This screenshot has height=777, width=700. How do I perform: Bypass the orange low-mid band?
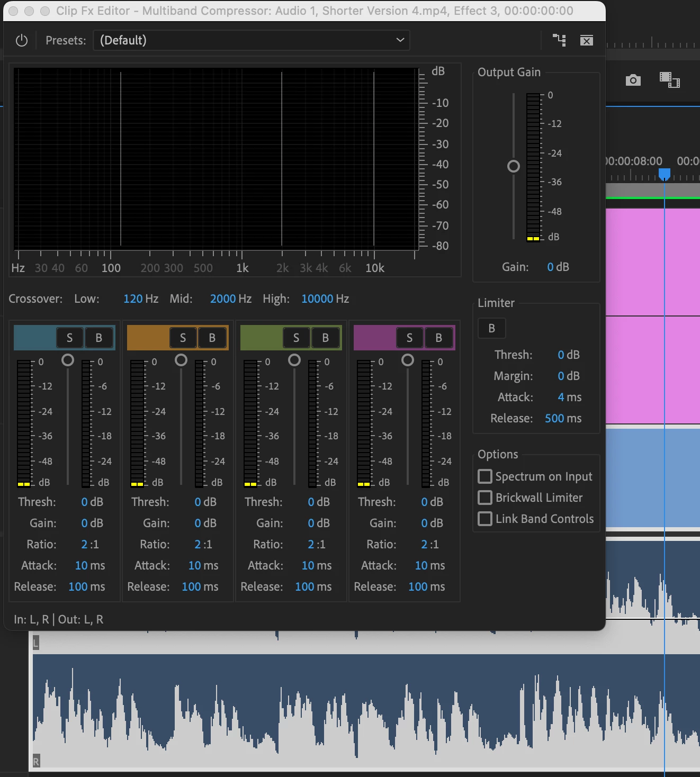(212, 338)
